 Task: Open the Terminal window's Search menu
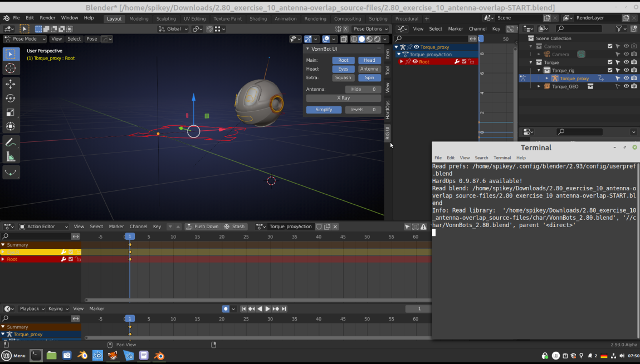click(481, 158)
